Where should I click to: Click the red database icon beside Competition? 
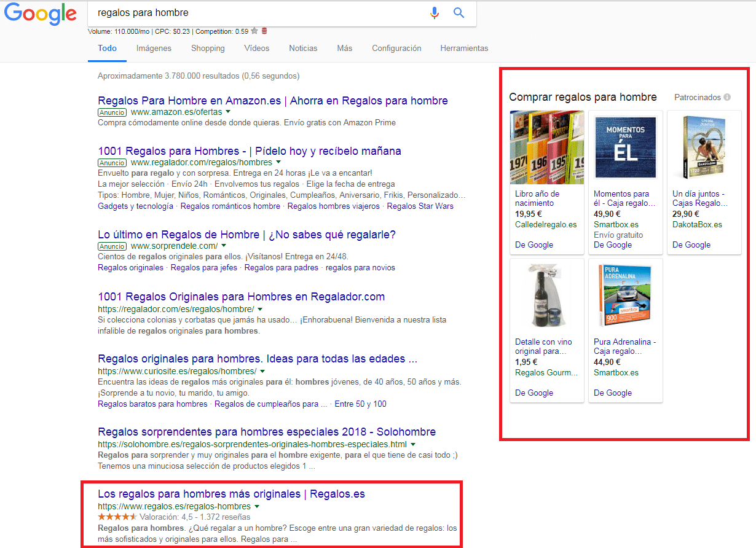click(x=264, y=31)
